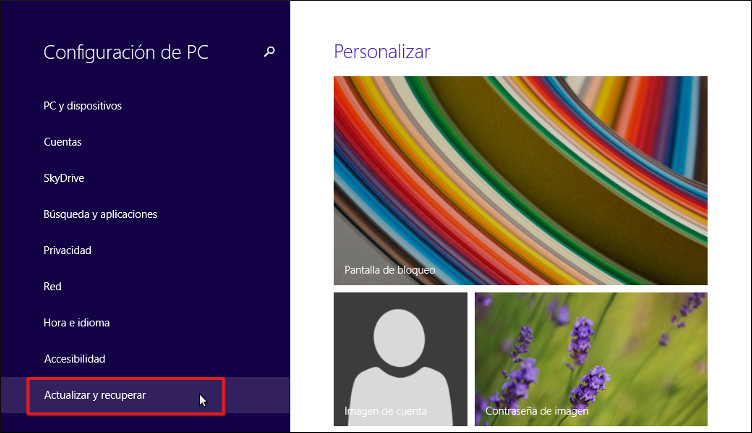Open Hora e idioma settings
The width and height of the screenshot is (752, 433).
coord(76,323)
